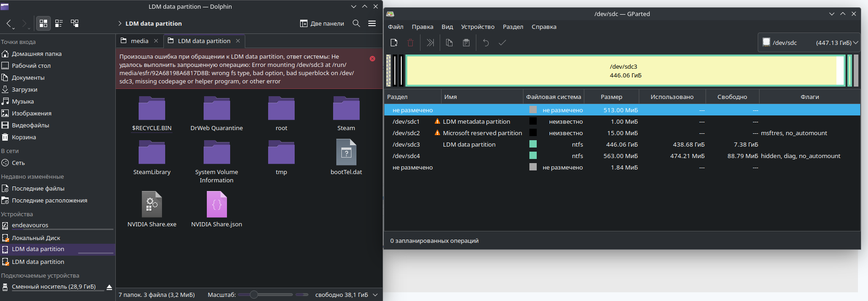
Task: Open the /dev/sdc device selector dropdown
Action: [x=809, y=43]
